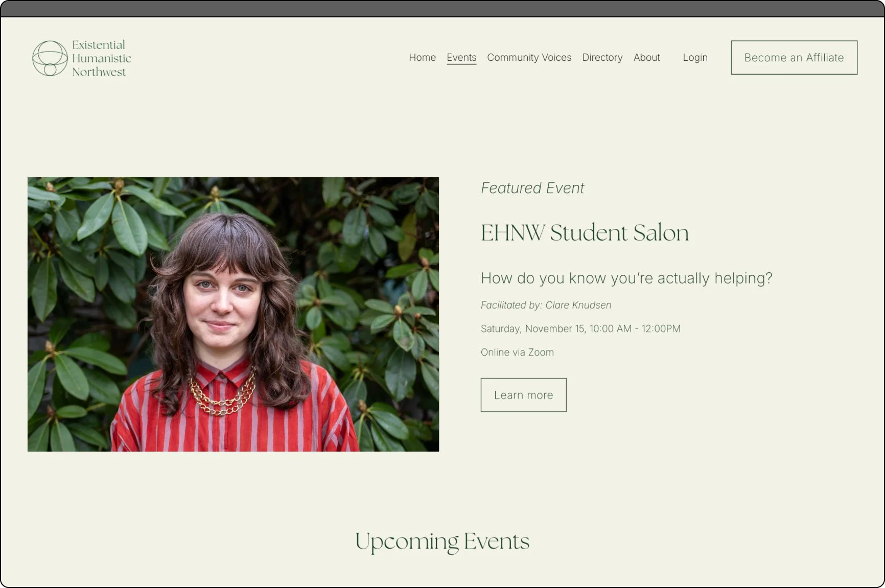
Task: Open the About page link
Action: point(647,58)
